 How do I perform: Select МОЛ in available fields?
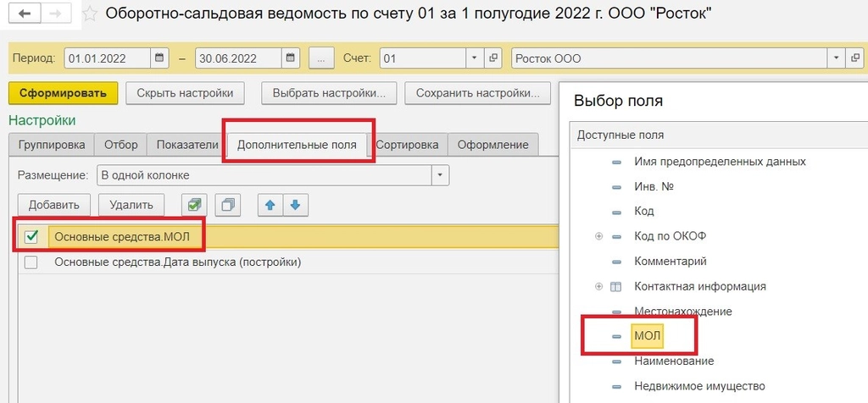click(x=647, y=336)
